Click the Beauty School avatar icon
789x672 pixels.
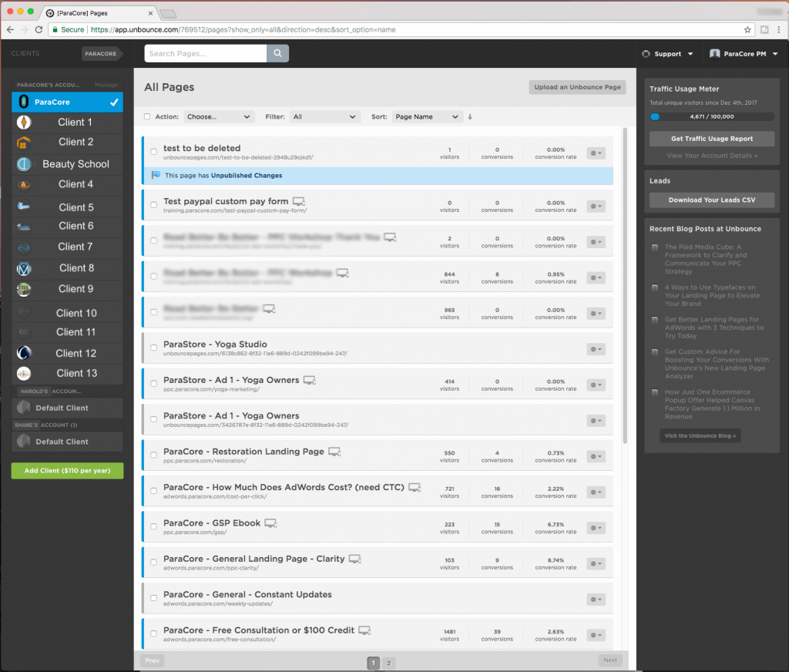24,164
